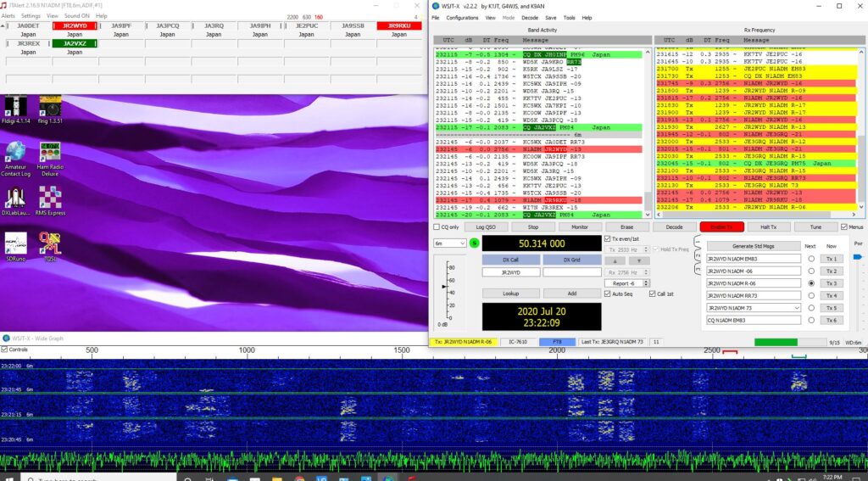Open the RMS Express desktop icon

[50, 202]
